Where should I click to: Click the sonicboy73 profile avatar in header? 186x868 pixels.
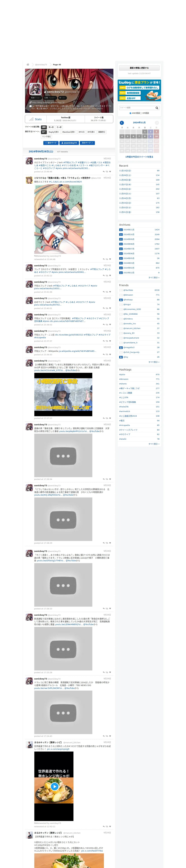(35, 89)
